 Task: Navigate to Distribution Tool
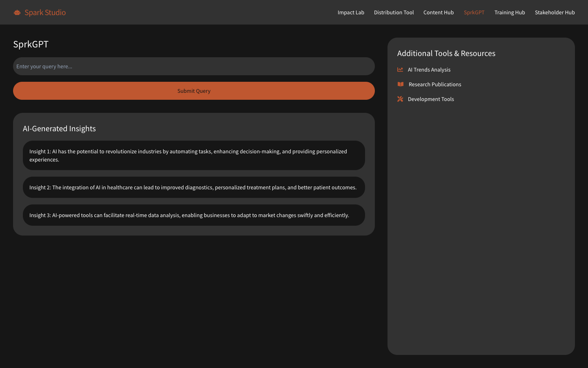point(394,13)
